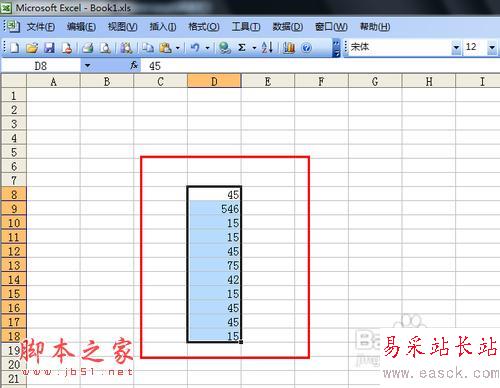Click the Excel icon in the title bar

coord(6,7)
